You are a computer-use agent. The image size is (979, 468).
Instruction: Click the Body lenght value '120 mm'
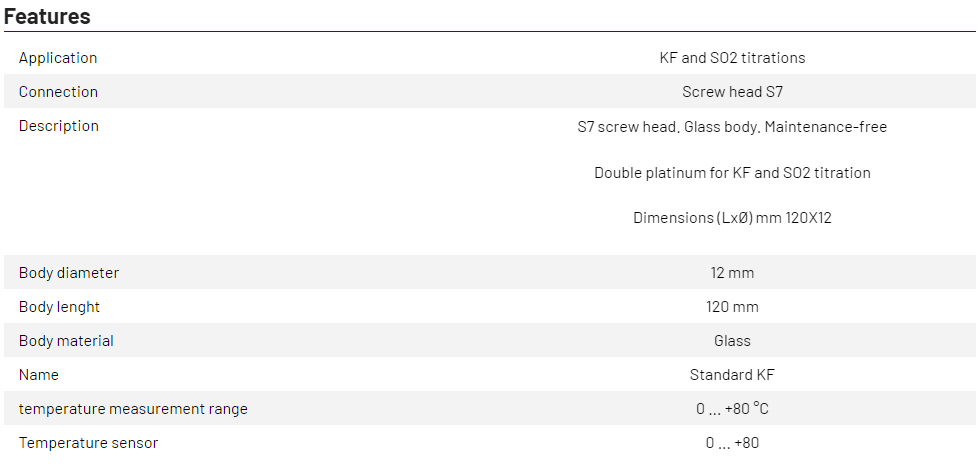point(732,307)
